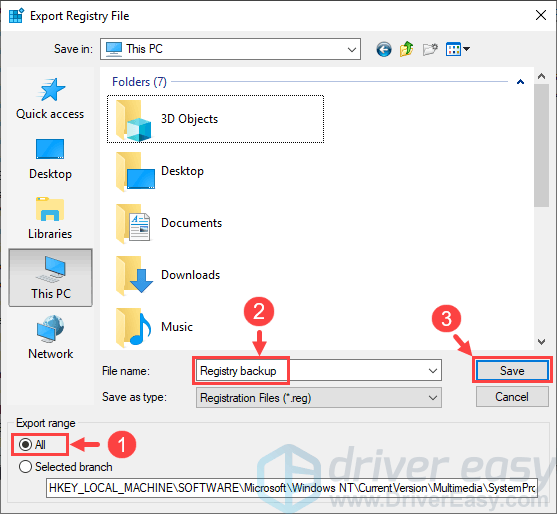Click the Save button
Screen dimensions: 557x514
click(x=512, y=371)
